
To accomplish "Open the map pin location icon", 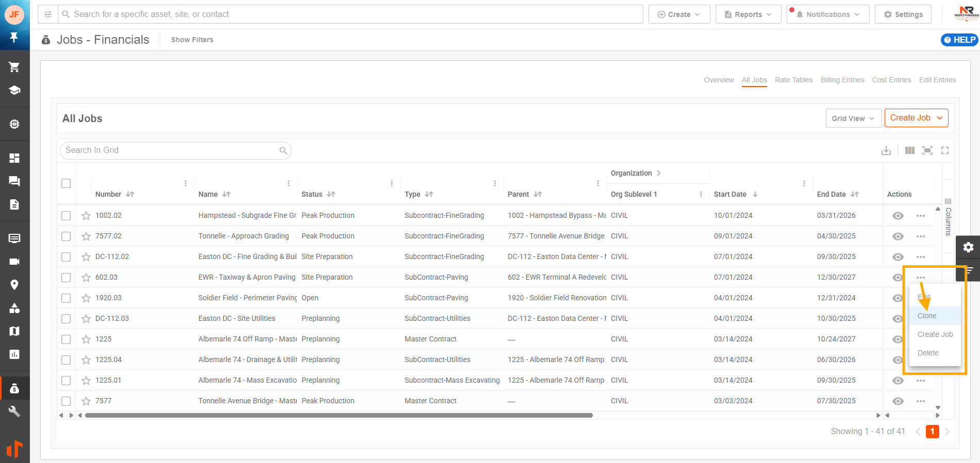I will pos(14,285).
